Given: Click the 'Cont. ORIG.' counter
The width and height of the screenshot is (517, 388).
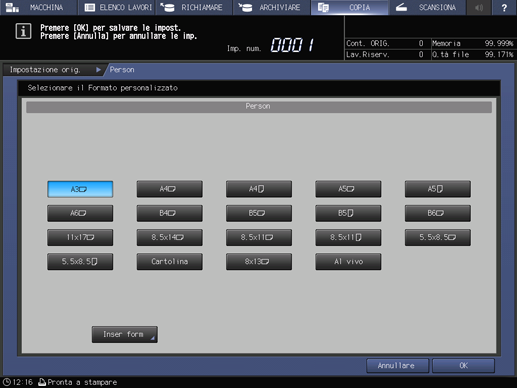Looking at the screenshot, I should (385, 43).
